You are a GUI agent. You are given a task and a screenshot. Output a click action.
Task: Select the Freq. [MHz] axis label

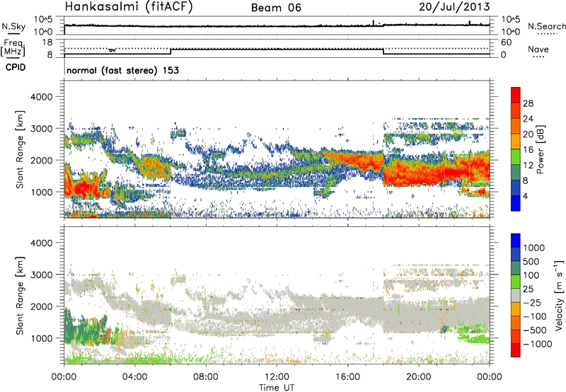[13, 48]
